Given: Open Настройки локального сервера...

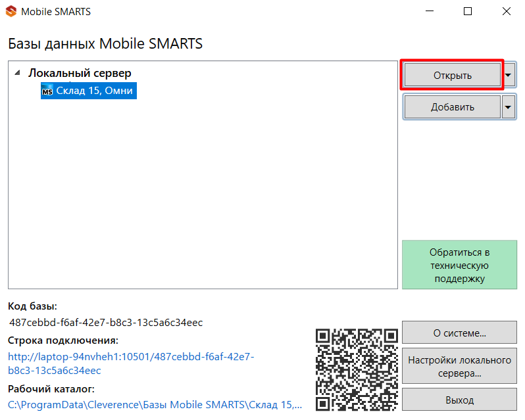Looking at the screenshot, I should [x=459, y=366].
